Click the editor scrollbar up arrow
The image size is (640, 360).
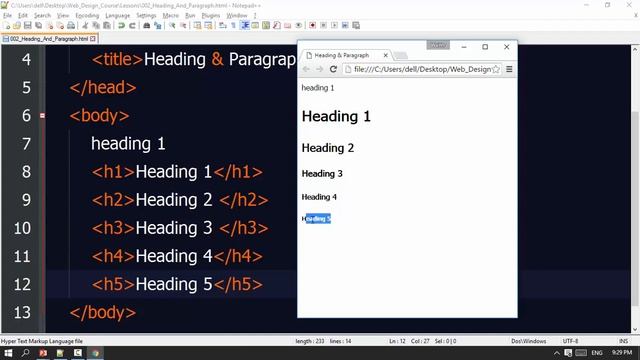pyautogui.click(x=635, y=49)
